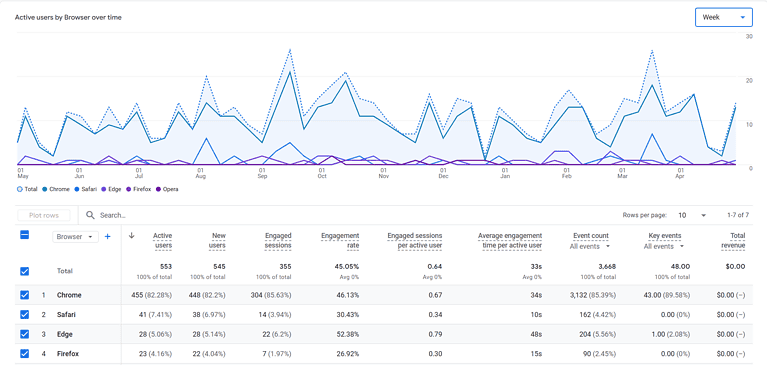Click the total active users 553
This screenshot has height=365, width=767.
[x=165, y=267]
